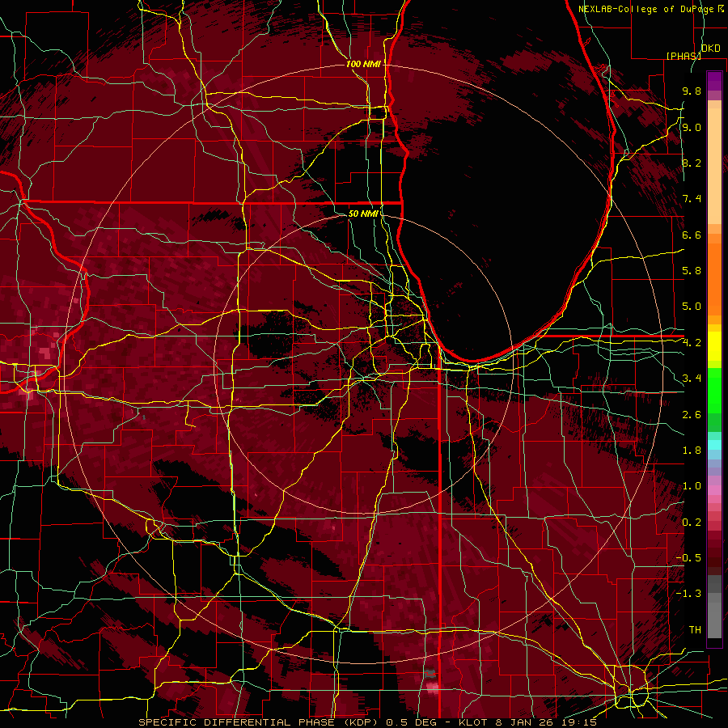Click the 5.8 scale value

pos(692,271)
